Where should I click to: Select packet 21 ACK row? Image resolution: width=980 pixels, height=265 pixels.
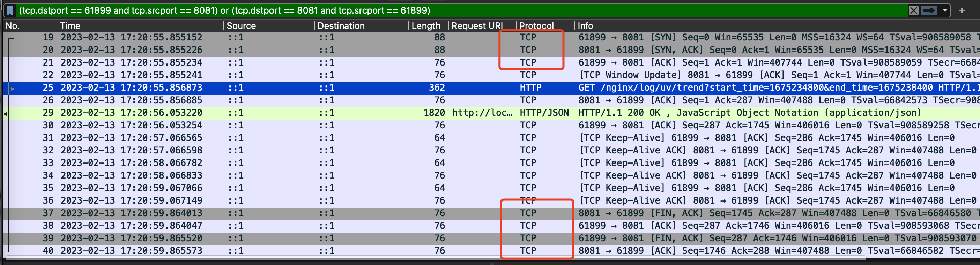(491, 62)
